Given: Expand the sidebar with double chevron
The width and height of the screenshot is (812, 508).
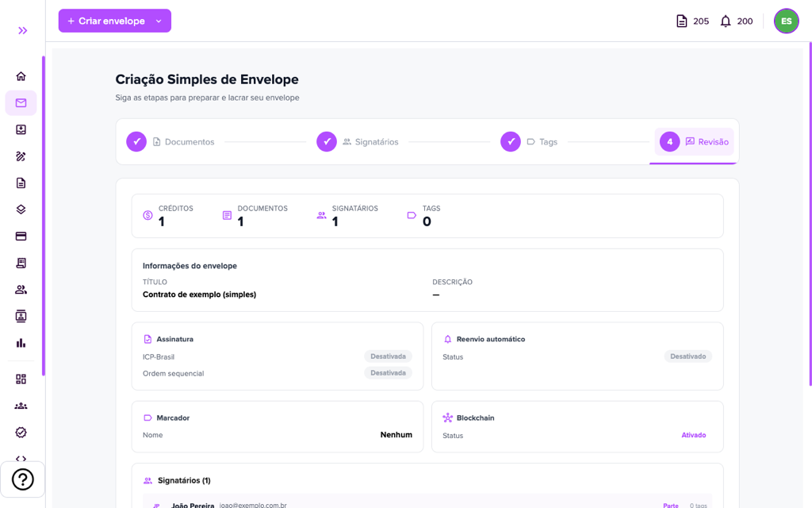Looking at the screenshot, I should pos(22,31).
